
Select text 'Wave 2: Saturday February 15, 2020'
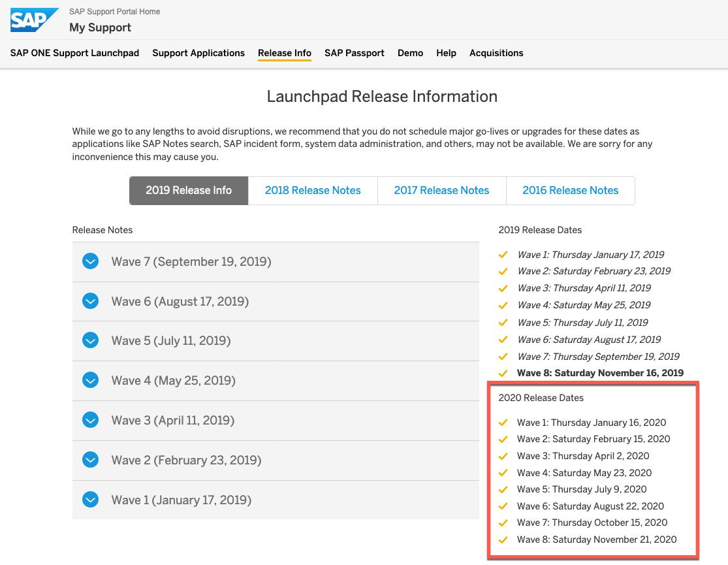coord(593,439)
